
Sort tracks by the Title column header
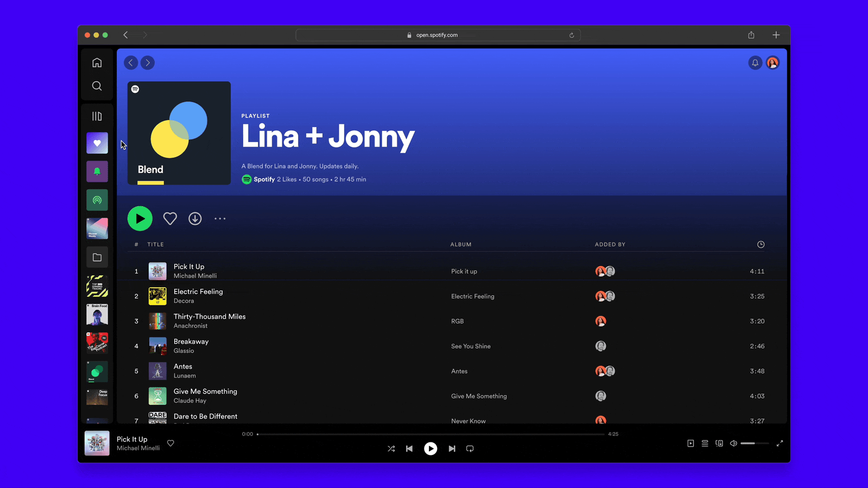[155, 244]
